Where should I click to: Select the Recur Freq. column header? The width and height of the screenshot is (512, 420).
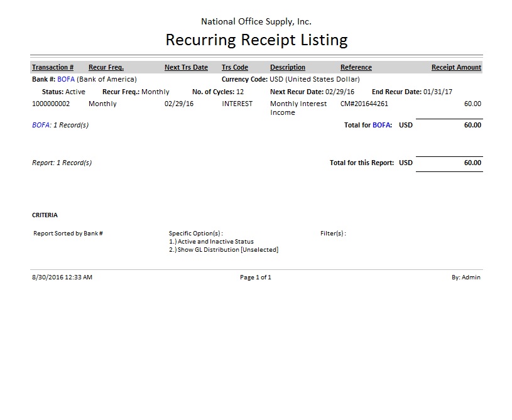coord(106,67)
